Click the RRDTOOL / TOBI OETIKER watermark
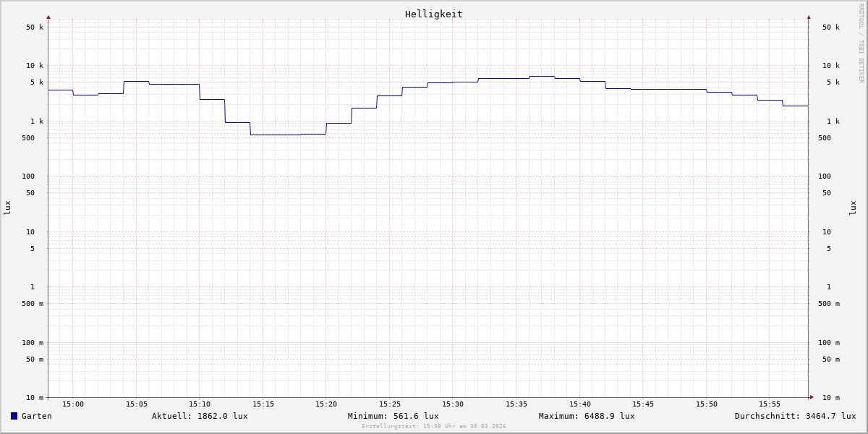 point(861,43)
